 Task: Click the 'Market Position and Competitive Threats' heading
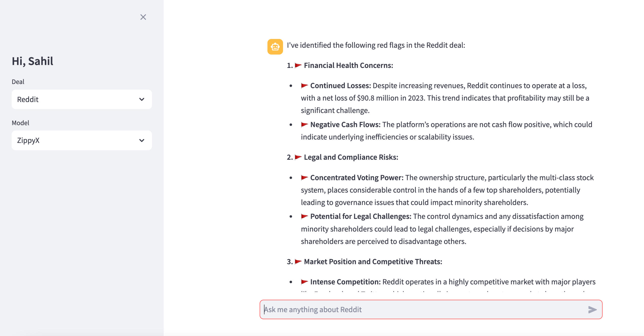[x=373, y=262]
